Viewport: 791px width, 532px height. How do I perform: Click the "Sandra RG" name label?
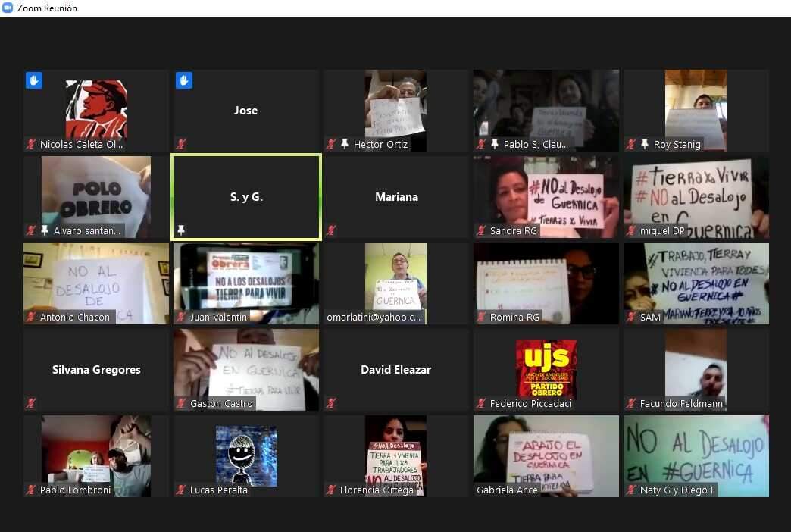point(514,230)
